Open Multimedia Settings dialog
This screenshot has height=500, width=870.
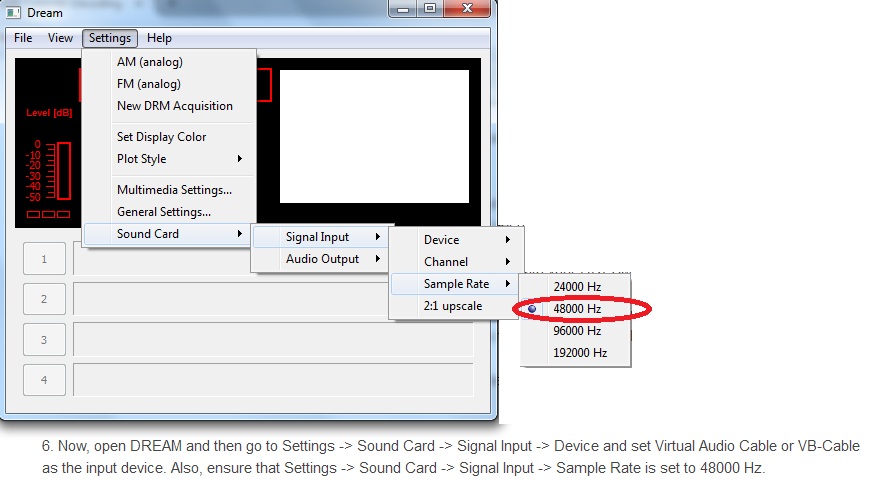[169, 190]
